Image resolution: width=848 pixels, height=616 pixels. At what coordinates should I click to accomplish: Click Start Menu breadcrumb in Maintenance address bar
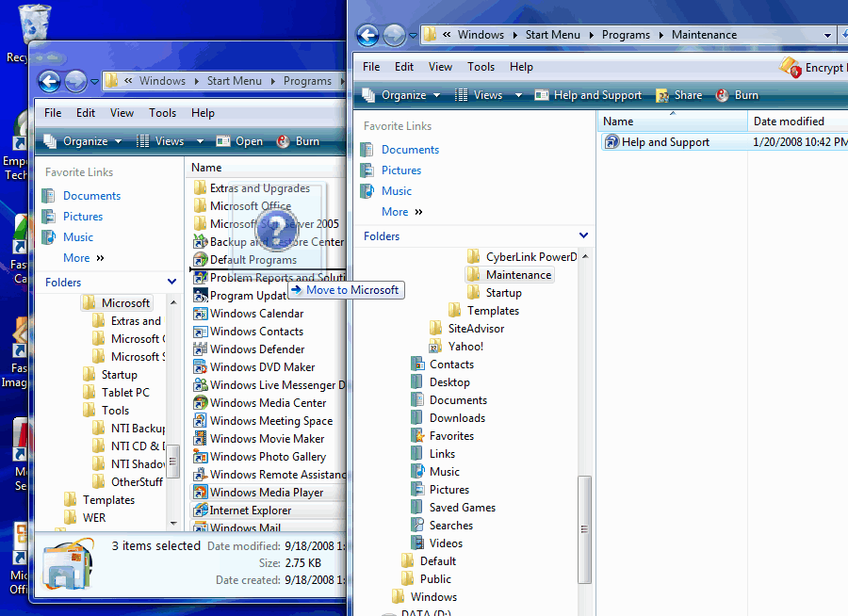pyautogui.click(x=552, y=35)
